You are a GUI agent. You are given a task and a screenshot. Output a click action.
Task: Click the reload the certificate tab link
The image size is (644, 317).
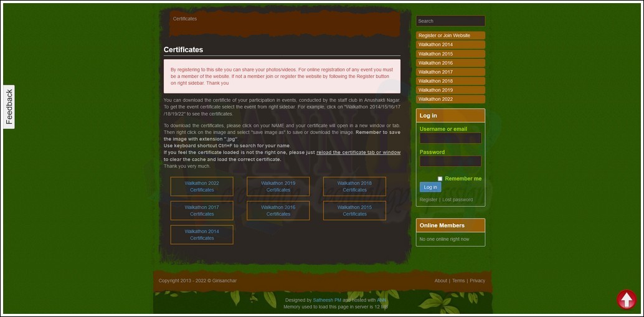pos(358,153)
